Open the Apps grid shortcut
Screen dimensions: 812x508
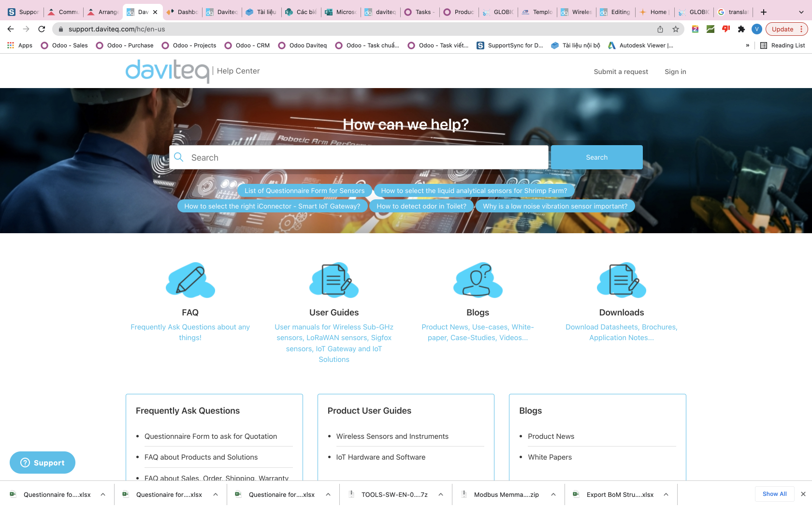click(20, 45)
